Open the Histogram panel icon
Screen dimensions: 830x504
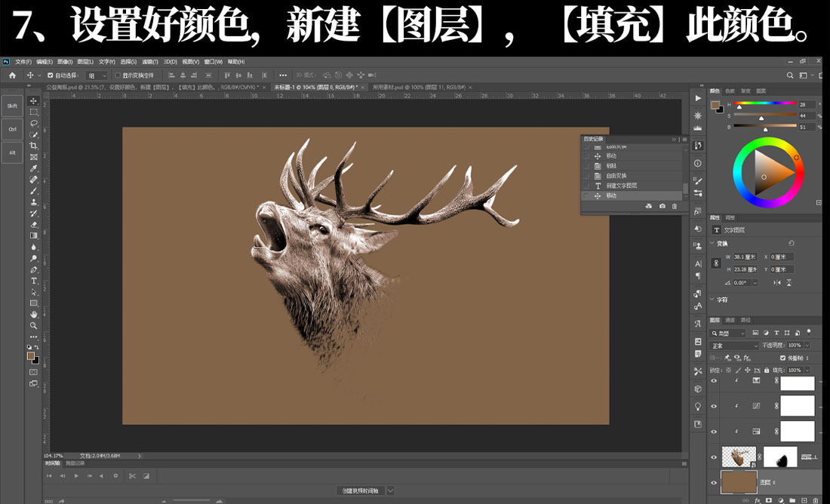pos(698,128)
